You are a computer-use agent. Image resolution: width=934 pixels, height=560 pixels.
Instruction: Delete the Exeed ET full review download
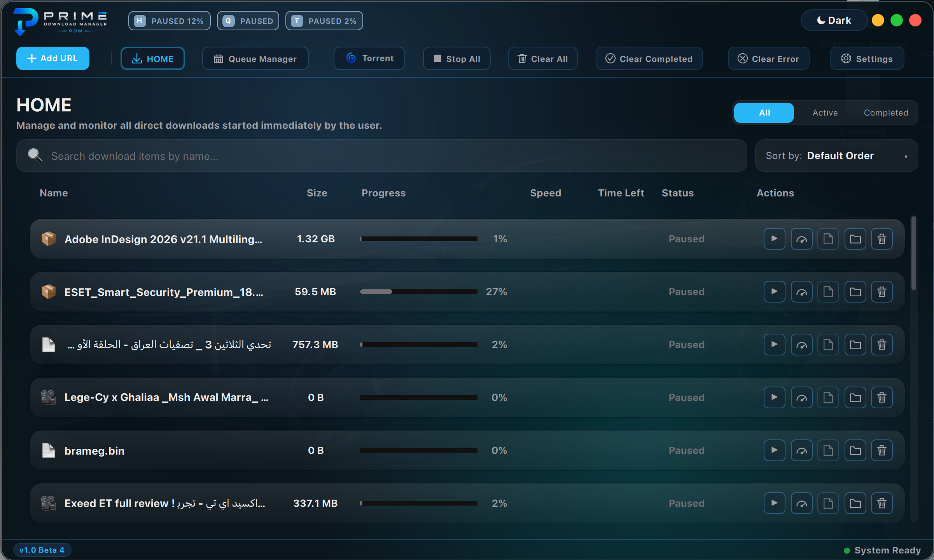point(882,503)
